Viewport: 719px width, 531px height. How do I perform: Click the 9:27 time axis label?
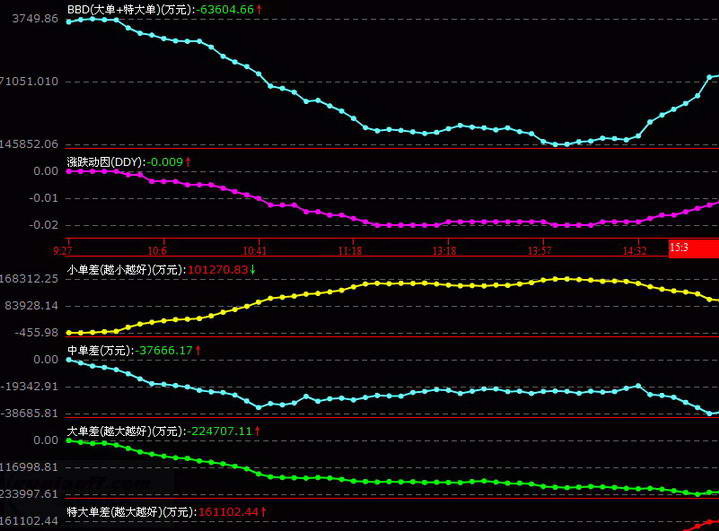62,250
